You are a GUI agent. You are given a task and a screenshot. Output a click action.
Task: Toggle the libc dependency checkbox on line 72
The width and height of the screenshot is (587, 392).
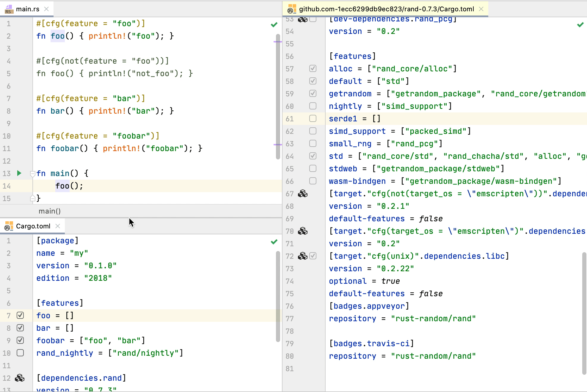tap(313, 256)
